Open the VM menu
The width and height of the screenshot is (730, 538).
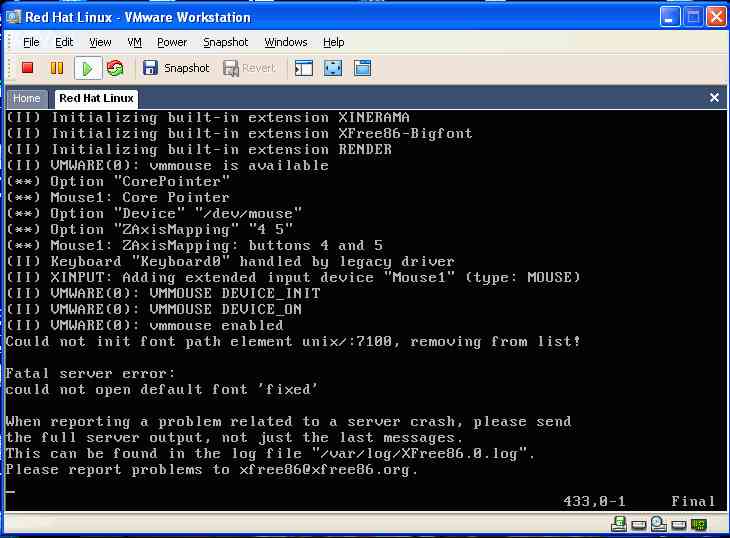pyautogui.click(x=135, y=42)
